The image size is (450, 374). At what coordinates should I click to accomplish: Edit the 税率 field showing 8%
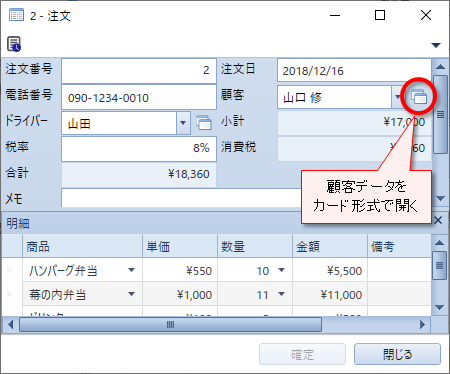139,149
